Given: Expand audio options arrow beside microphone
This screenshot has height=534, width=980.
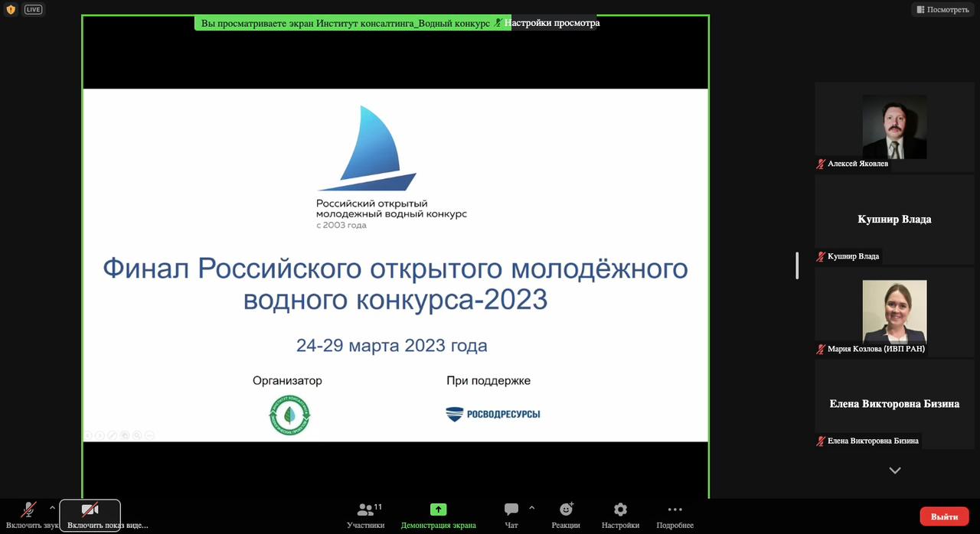Looking at the screenshot, I should (52, 508).
